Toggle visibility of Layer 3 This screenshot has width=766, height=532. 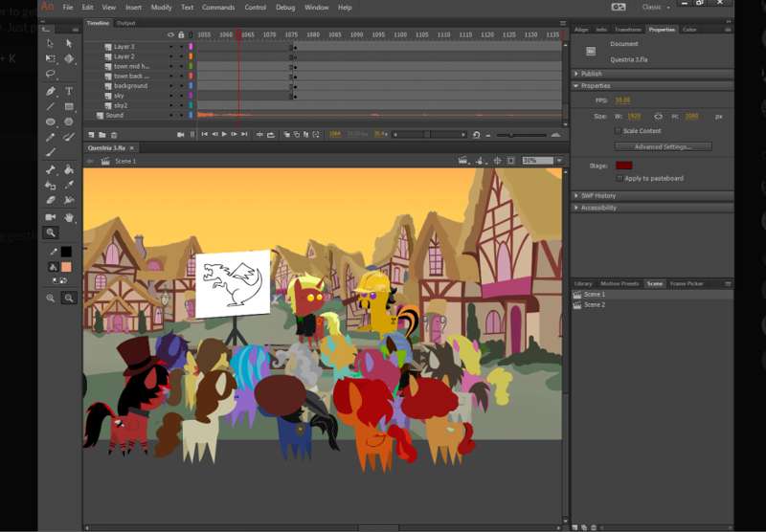171,47
